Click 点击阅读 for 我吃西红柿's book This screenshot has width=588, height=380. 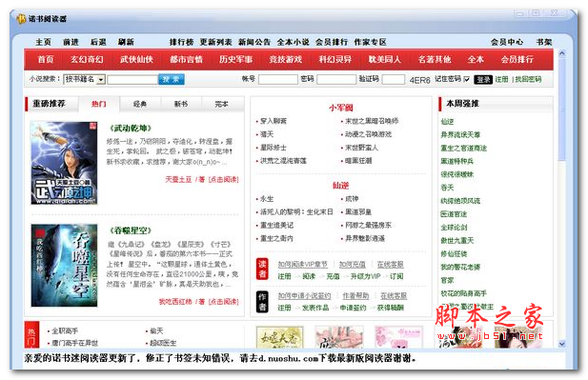pos(224,302)
